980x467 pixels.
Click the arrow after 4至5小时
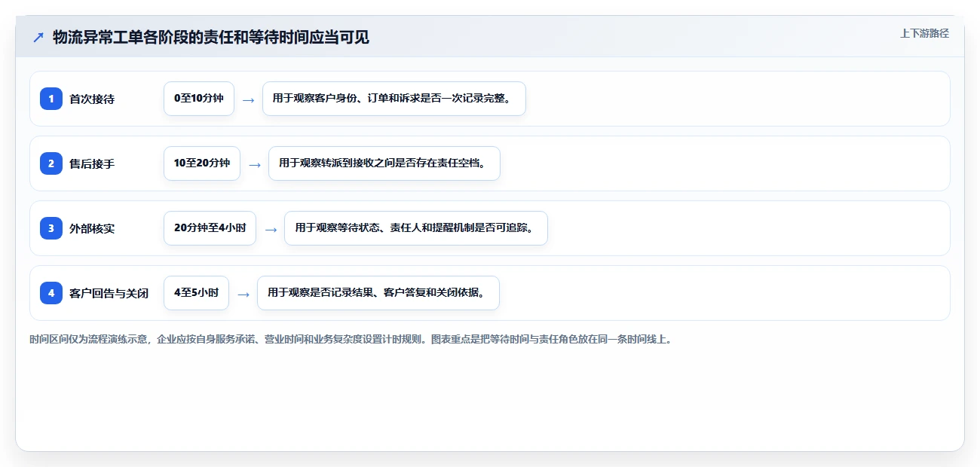click(243, 294)
